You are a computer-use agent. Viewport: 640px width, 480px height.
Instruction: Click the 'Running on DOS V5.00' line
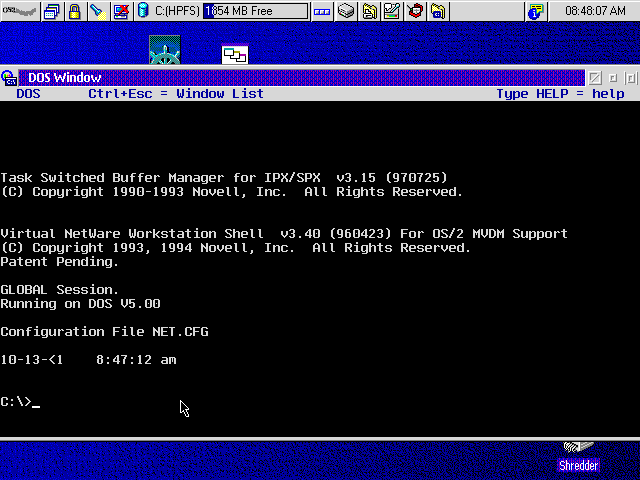tap(80, 304)
